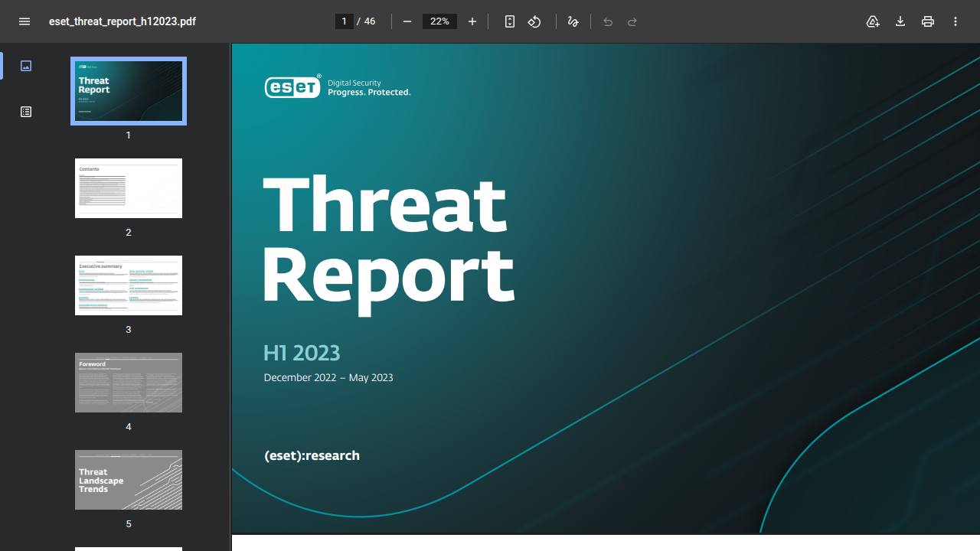The image size is (980, 551).
Task: Show the thumbnails view in the sidebar
Action: tap(26, 66)
